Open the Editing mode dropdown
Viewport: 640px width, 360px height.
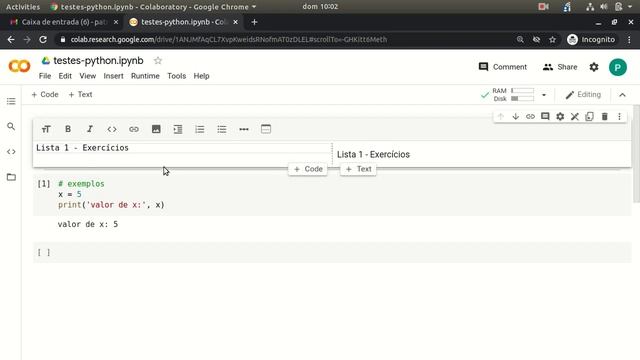click(583, 95)
